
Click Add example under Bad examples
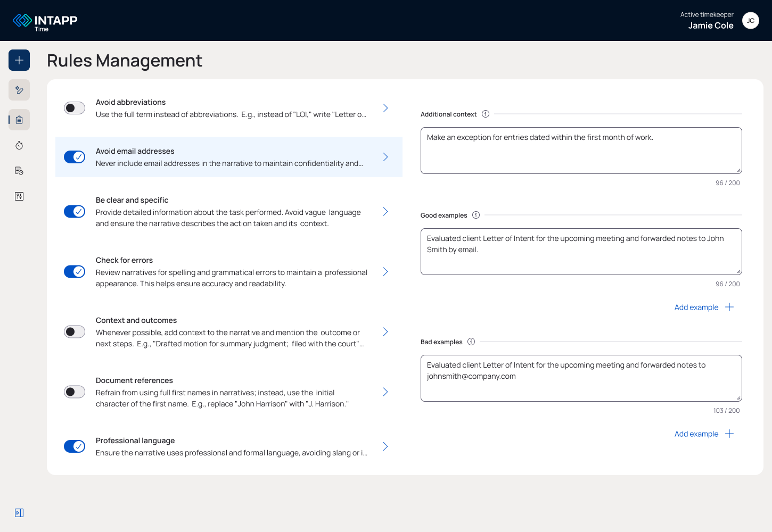pyautogui.click(x=696, y=434)
